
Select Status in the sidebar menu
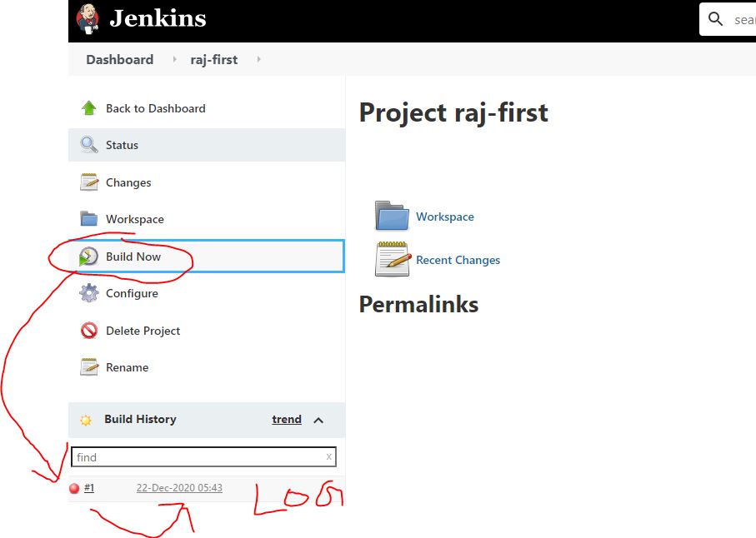(x=122, y=145)
